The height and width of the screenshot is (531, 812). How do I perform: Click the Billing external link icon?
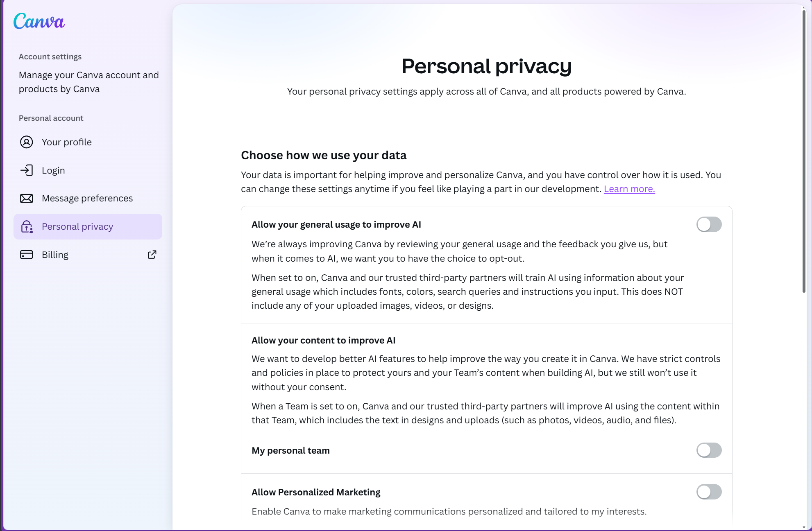[x=152, y=255]
